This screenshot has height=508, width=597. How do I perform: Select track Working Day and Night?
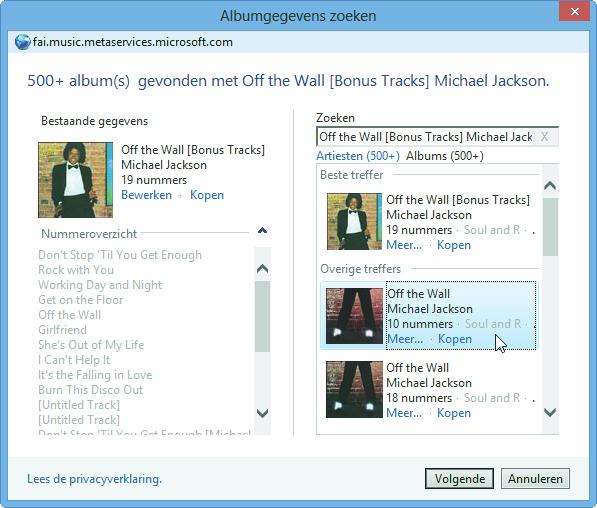tap(100, 285)
